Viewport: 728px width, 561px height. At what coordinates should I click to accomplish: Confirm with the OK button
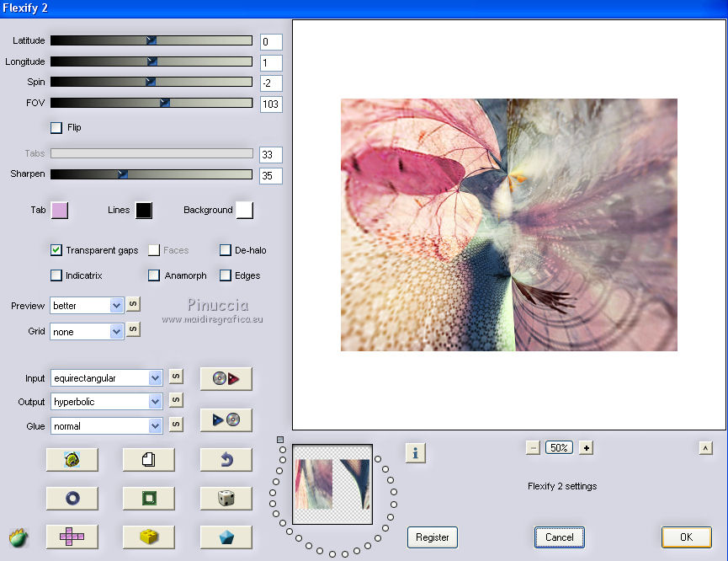(x=686, y=537)
